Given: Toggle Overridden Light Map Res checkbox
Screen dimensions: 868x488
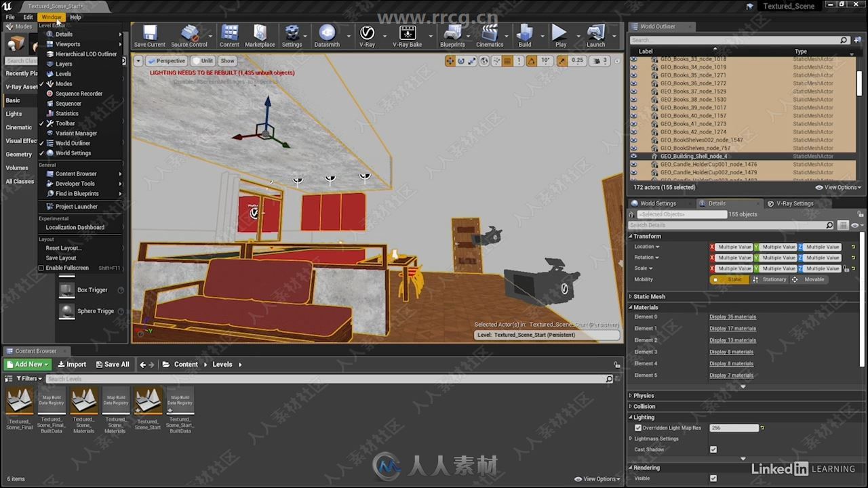Looking at the screenshot, I should click(x=638, y=428).
